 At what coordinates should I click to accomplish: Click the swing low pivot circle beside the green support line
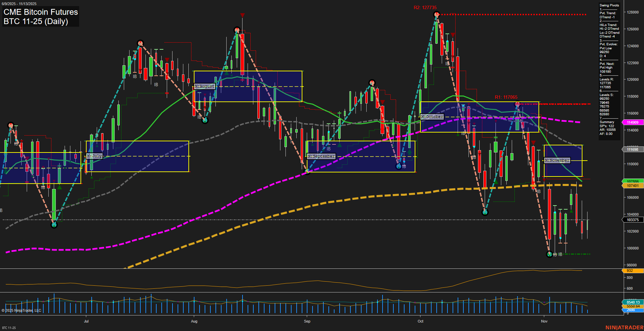pyautogui.click(x=549, y=254)
